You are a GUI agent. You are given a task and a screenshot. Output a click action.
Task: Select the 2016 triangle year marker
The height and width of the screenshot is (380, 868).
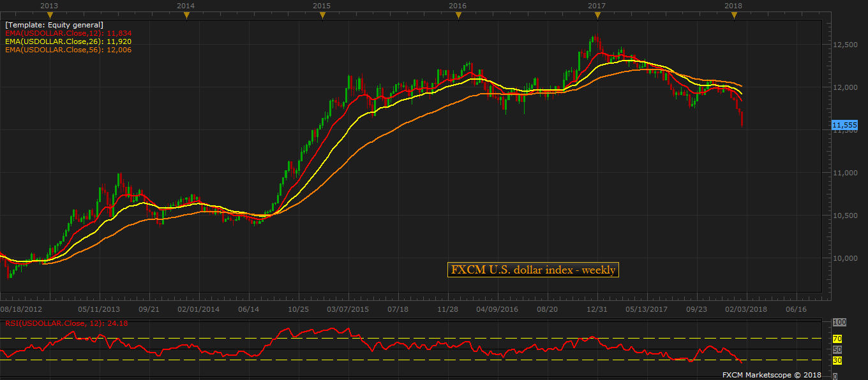point(458,16)
